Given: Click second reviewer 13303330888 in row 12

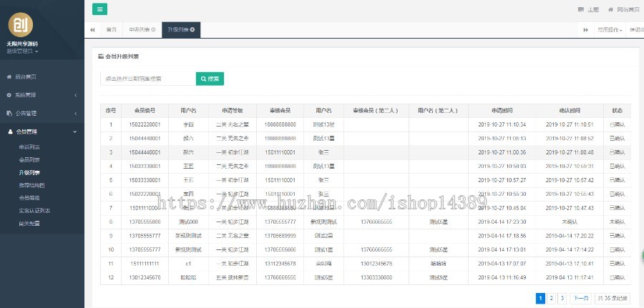Looking at the screenshot, I should click(x=376, y=278).
